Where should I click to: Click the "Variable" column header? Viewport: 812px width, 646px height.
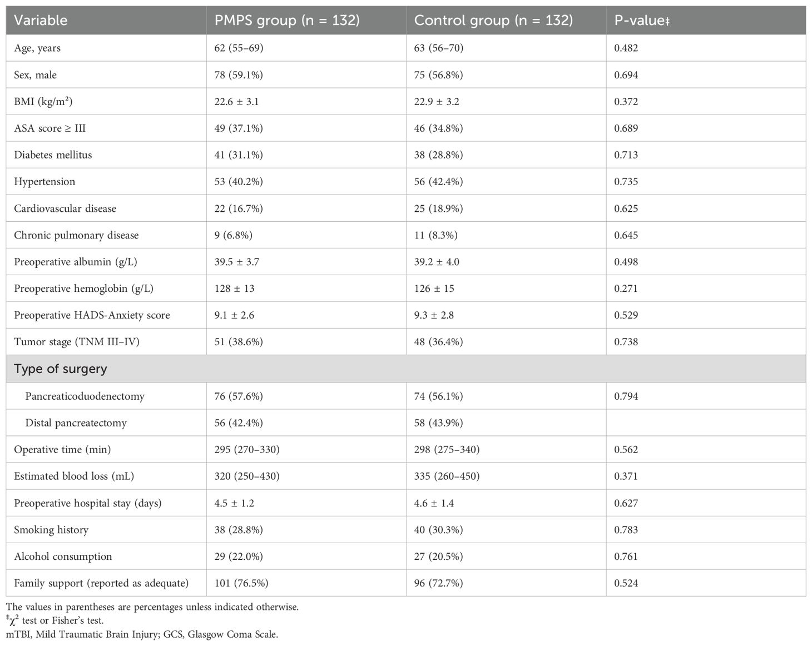(41, 21)
